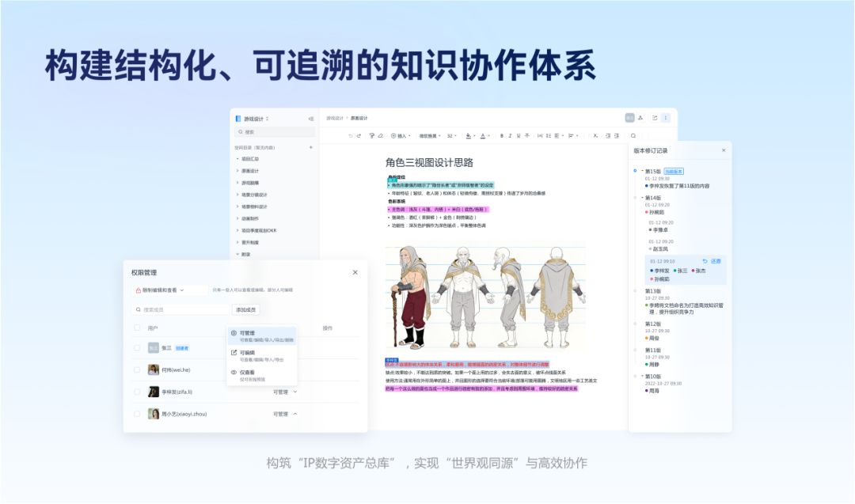
Task: Click the Redo icon in the toolbar
Action: (358, 136)
